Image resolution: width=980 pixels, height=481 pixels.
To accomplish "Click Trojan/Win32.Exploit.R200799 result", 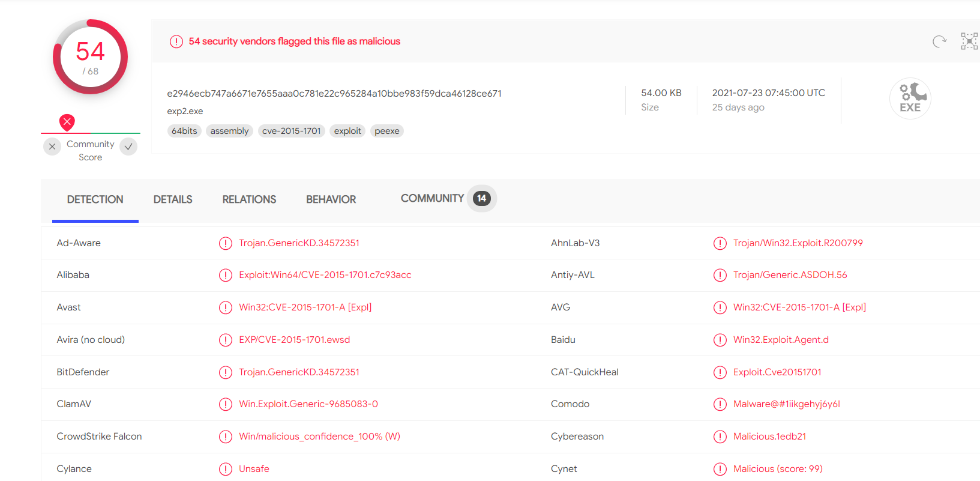I will point(798,243).
